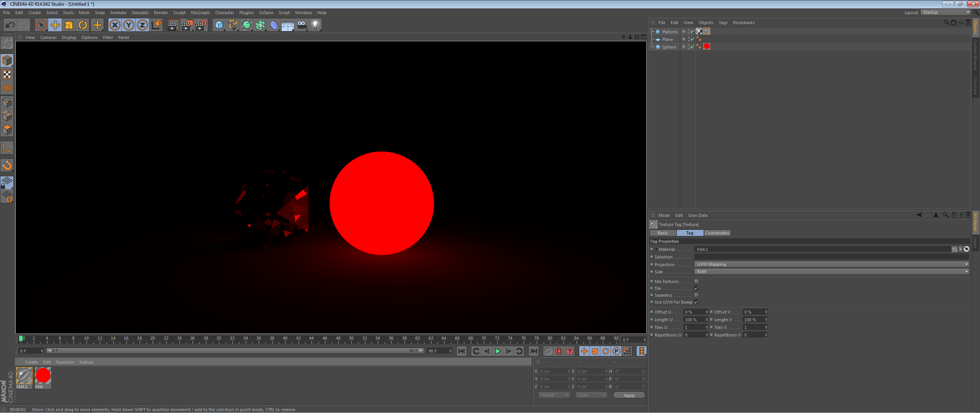Select the Rotate tool icon
Viewport: 980px width, 413px height.
pos(83,25)
